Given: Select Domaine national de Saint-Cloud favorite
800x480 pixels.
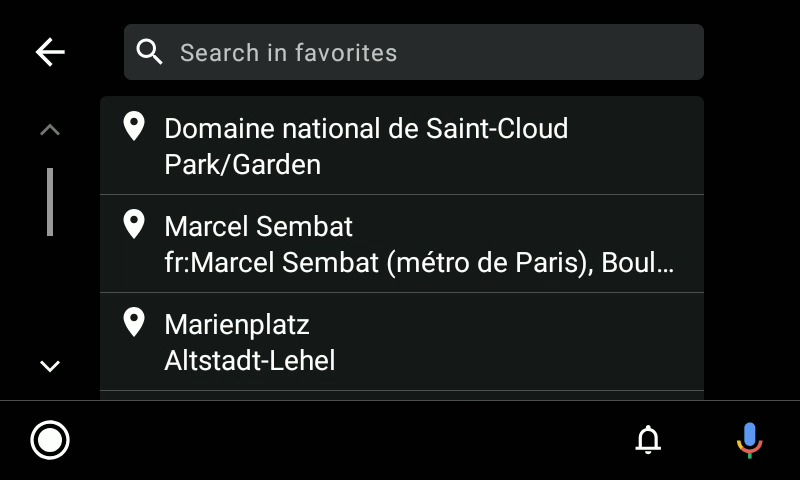Looking at the screenshot, I should pos(402,145).
